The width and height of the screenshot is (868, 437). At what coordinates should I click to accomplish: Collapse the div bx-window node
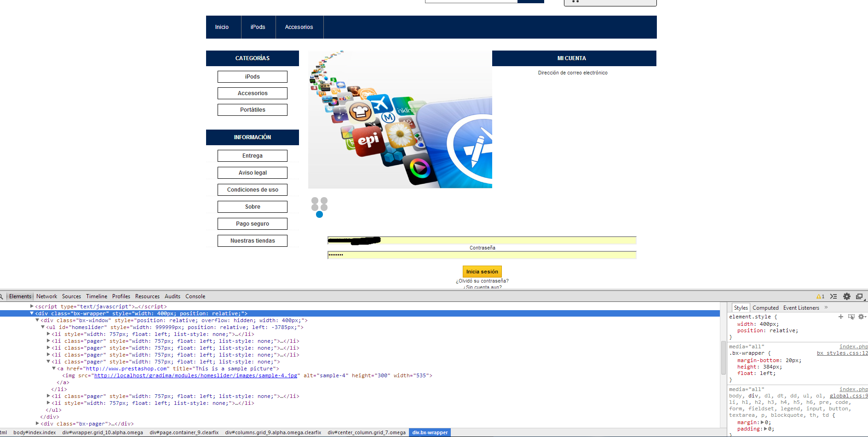click(x=37, y=320)
